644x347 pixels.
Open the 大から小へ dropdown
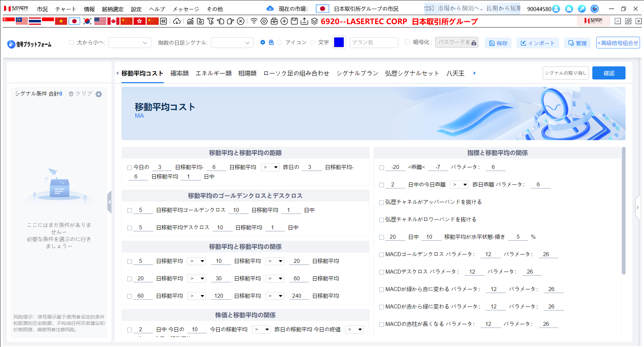[x=130, y=43]
